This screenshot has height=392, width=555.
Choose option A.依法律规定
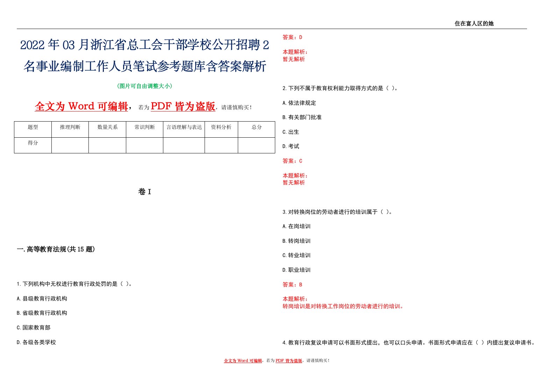pos(299,103)
